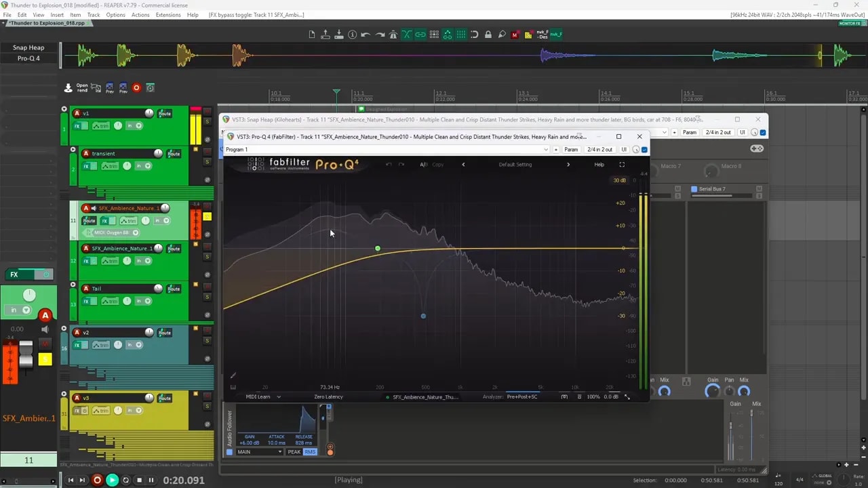Click UI button in Pro-Q 4 window

coord(624,149)
